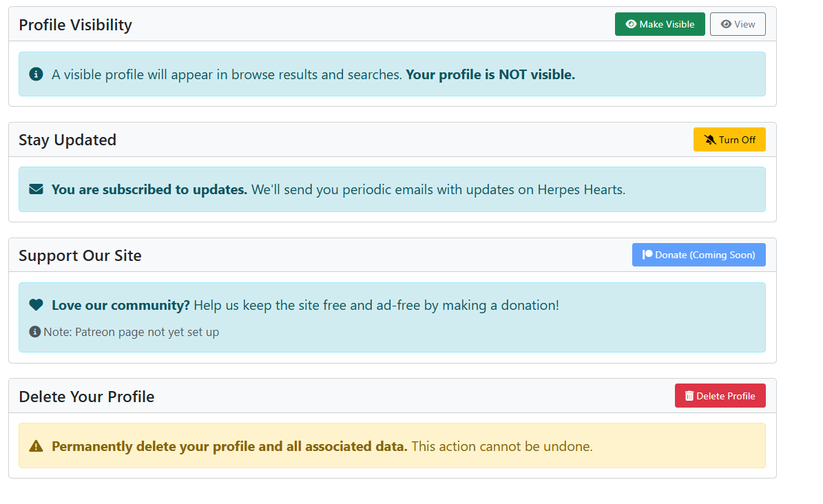Click the Stay Updated section header
823x504 pixels.
click(x=66, y=139)
